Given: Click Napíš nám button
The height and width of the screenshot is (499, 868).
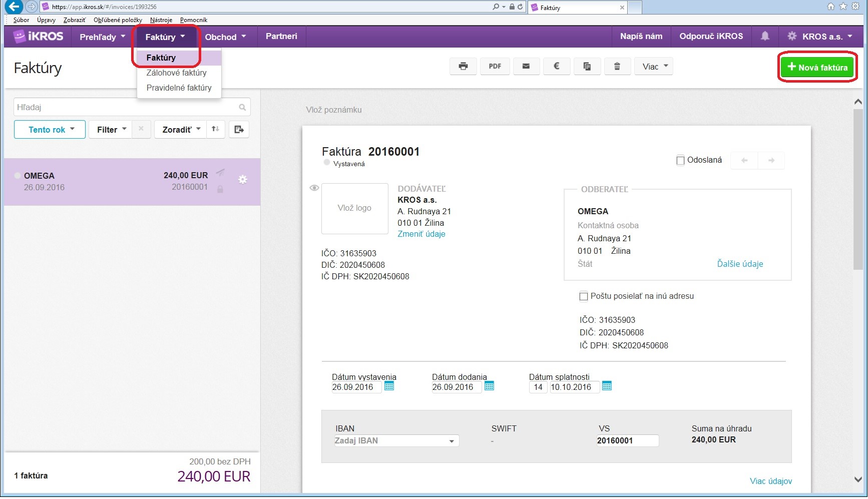Looking at the screenshot, I should point(641,36).
